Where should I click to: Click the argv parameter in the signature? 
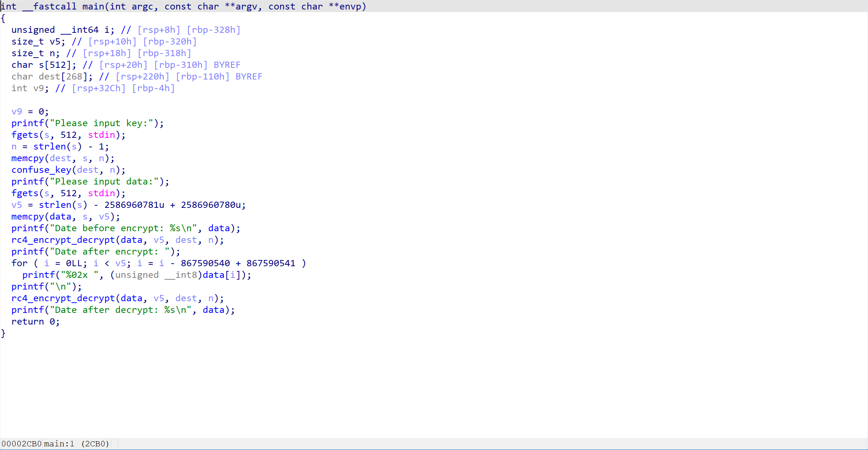click(246, 7)
